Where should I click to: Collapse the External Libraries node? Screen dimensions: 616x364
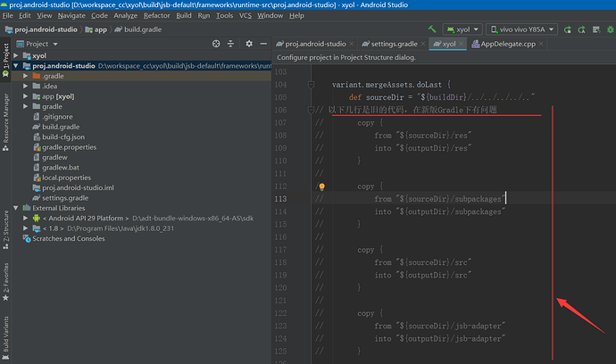tap(15, 207)
